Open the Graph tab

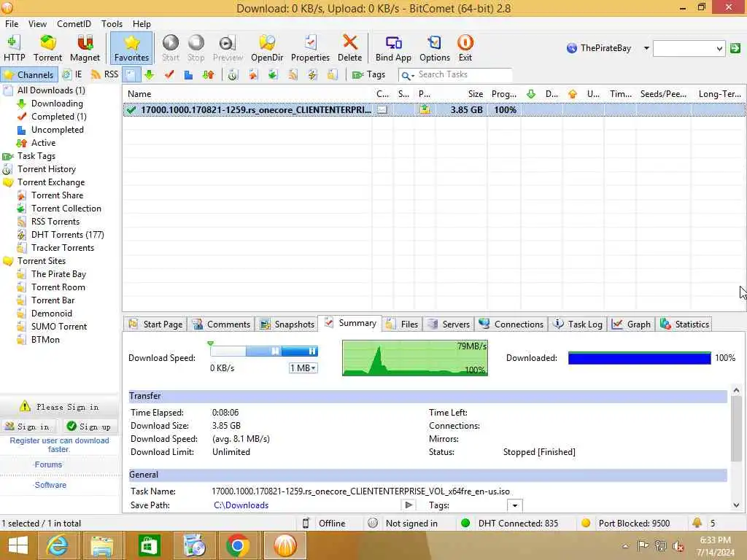tap(631, 324)
